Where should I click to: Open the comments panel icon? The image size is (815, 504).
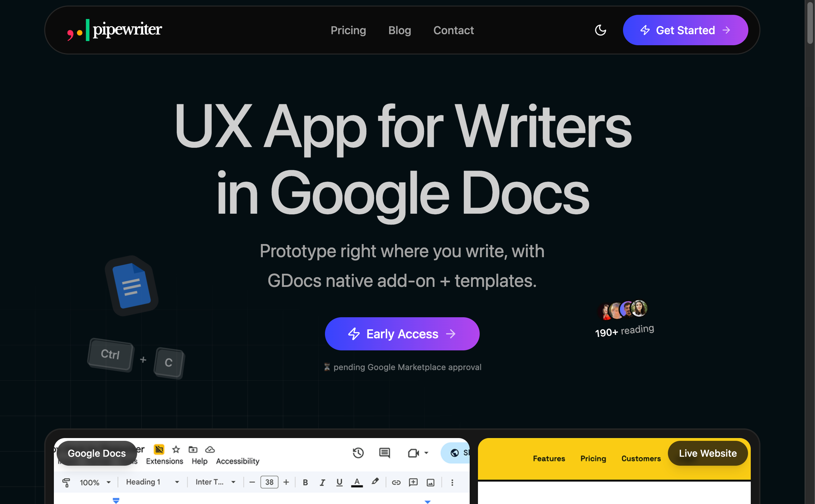click(384, 453)
